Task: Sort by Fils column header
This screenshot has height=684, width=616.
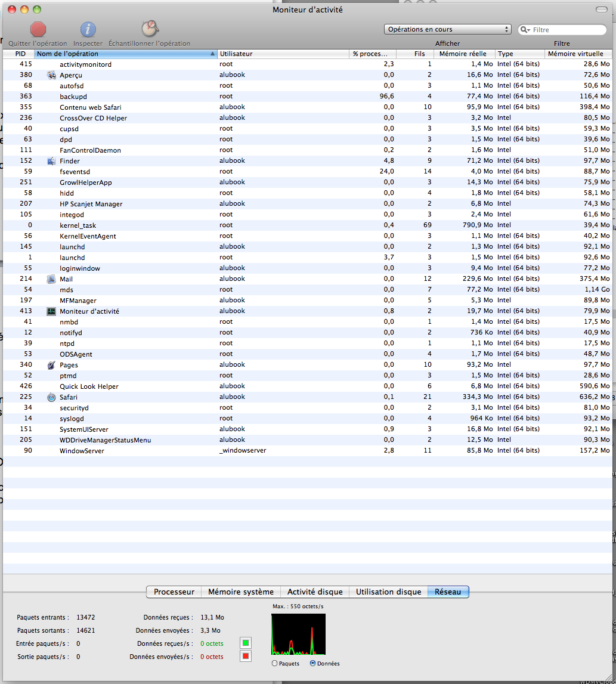Action: click(415, 54)
